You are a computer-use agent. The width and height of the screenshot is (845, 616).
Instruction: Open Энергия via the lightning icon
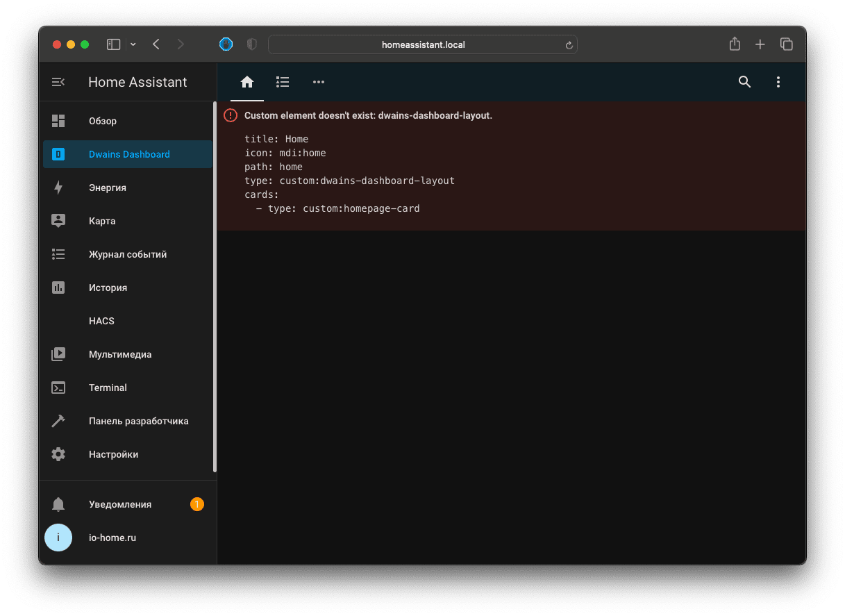coord(58,188)
